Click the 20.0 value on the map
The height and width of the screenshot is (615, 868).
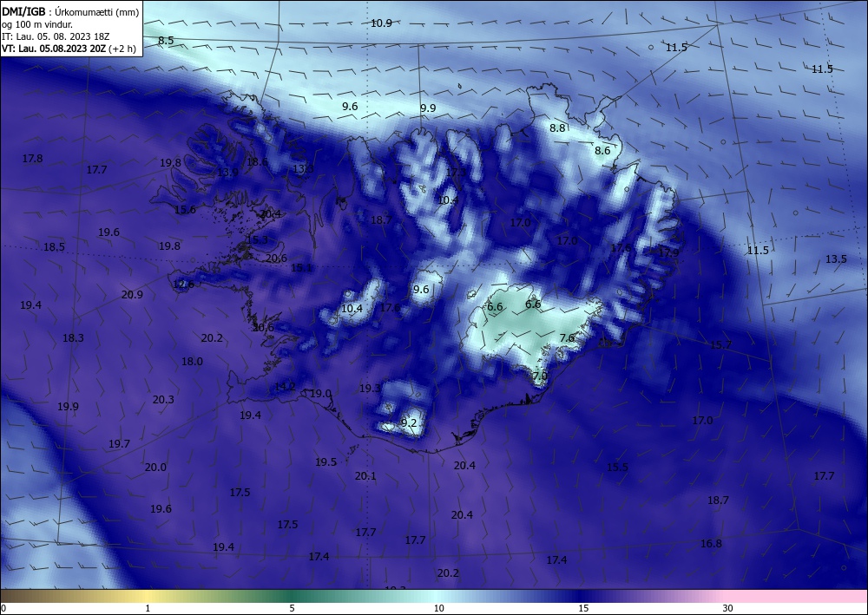point(155,468)
